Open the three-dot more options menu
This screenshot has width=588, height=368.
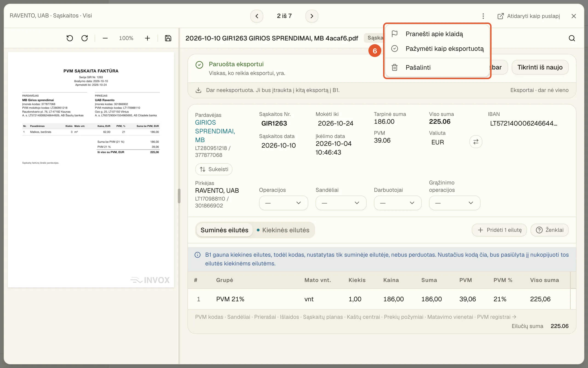(483, 16)
